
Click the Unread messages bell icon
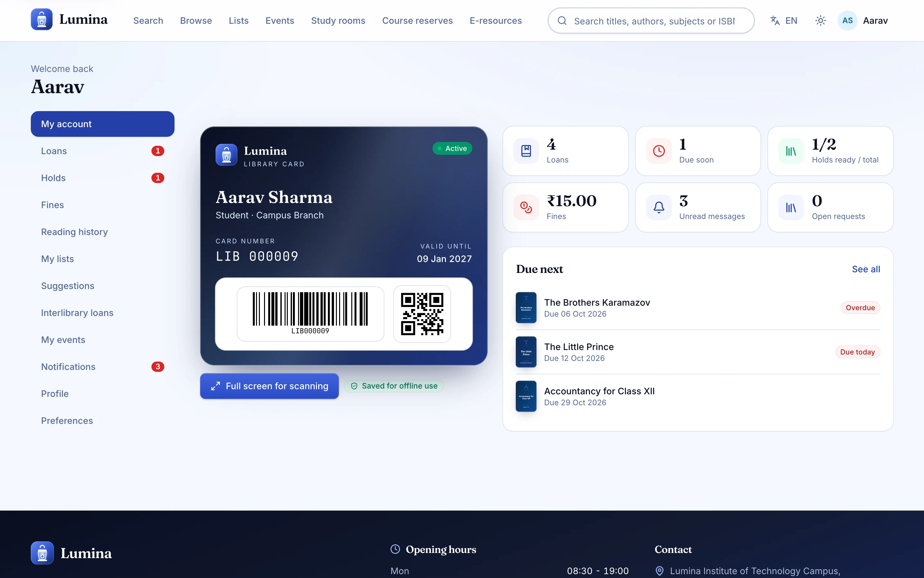[659, 207]
